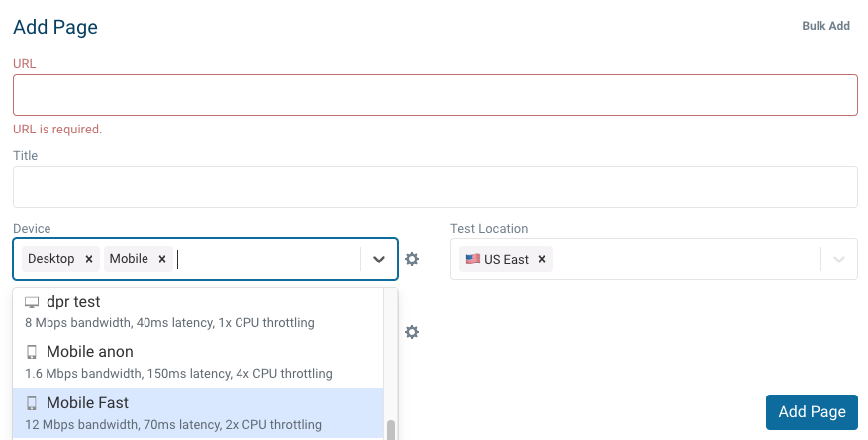Click into the Title text field
This screenshot has height=440, width=868.
(434, 186)
